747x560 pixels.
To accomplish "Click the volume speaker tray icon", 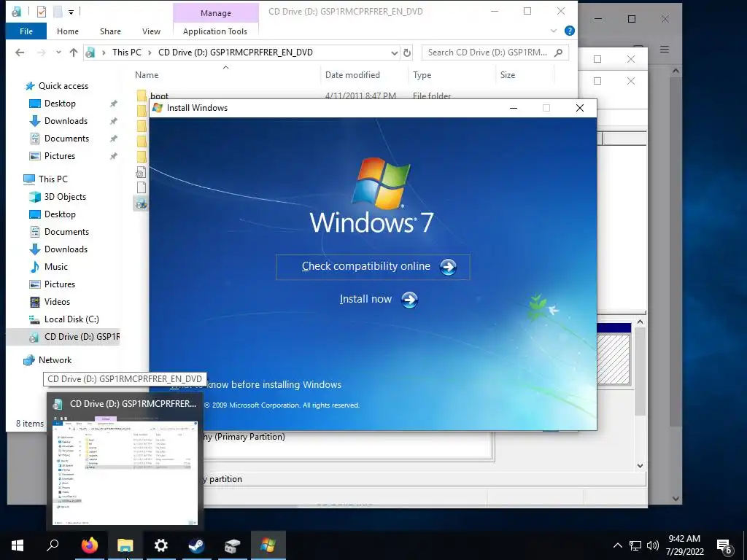I will point(653,545).
